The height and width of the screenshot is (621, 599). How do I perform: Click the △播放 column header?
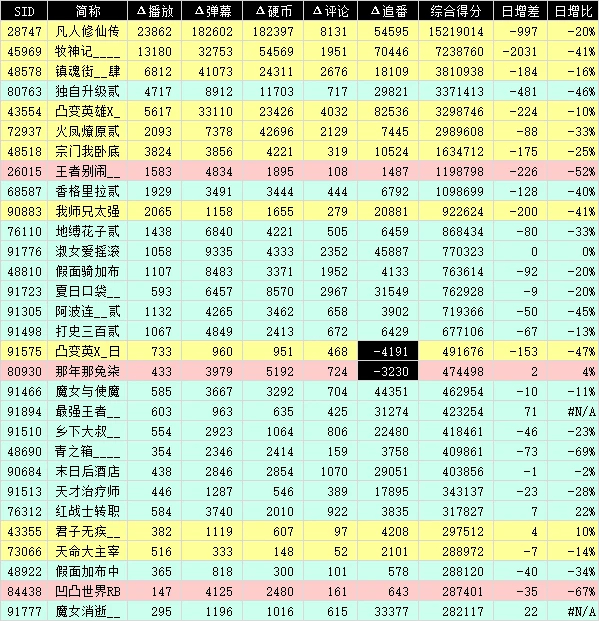coord(155,11)
